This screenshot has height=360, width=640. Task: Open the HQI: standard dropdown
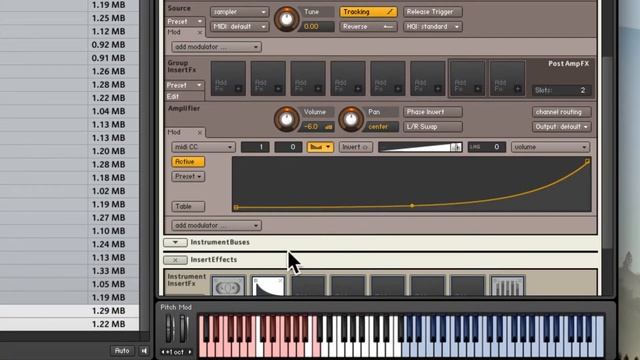coord(433,27)
